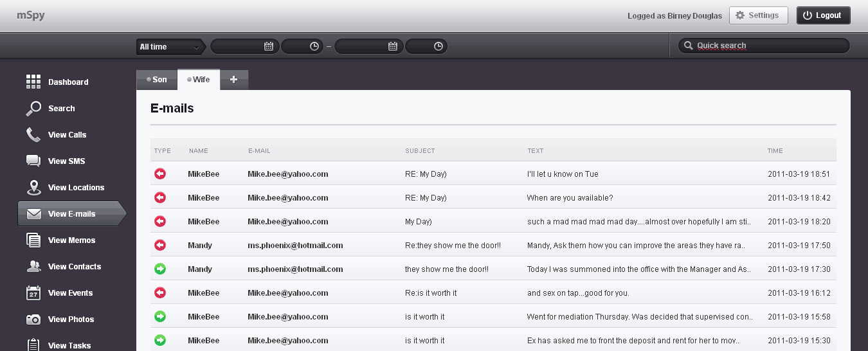Select the Wife device tab
The image size is (868, 351).
click(199, 80)
